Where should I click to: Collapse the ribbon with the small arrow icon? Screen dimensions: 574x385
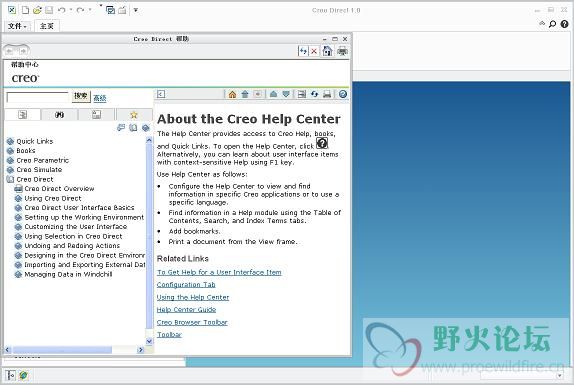(x=542, y=23)
